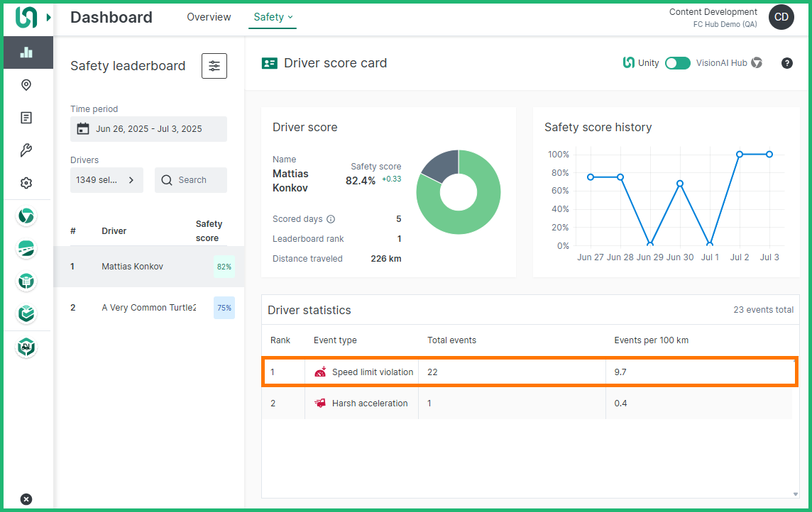Open the time period date picker
This screenshot has height=512, width=812.
[x=148, y=129]
